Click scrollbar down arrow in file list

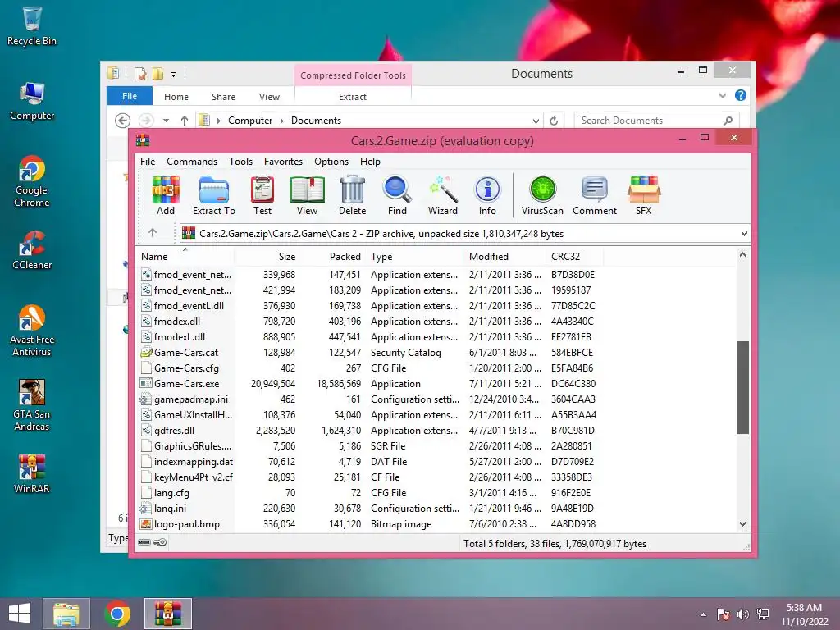pyautogui.click(x=742, y=524)
